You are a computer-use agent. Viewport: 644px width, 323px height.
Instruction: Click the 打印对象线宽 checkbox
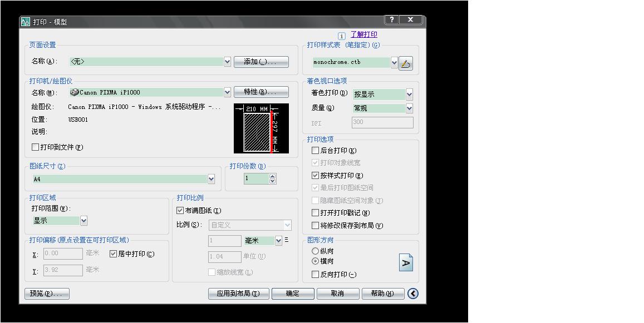click(x=316, y=163)
